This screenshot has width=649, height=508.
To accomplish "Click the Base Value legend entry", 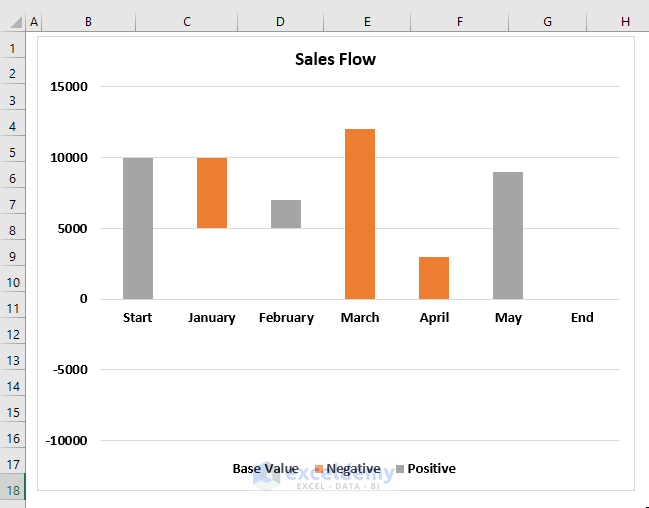I will click(265, 468).
